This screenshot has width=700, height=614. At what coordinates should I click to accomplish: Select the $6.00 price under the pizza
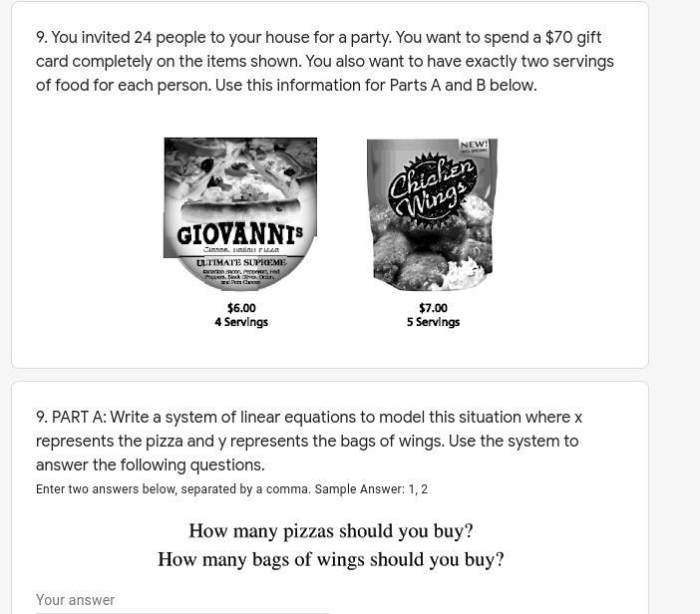(x=241, y=308)
